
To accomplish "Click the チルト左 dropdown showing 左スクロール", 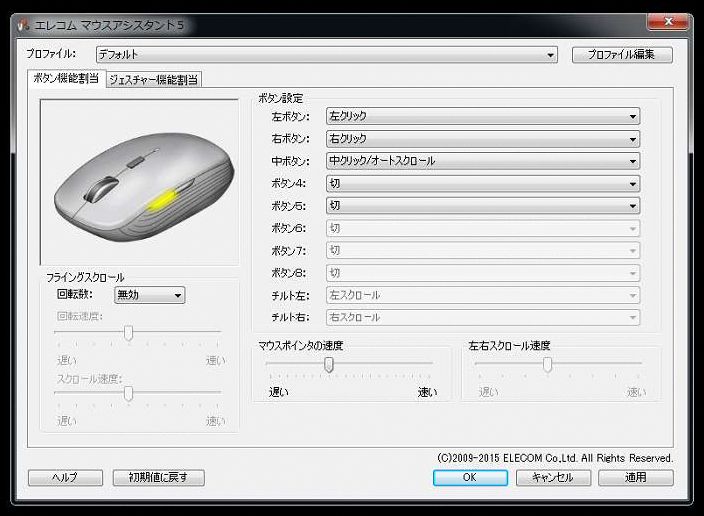I will click(x=483, y=295).
